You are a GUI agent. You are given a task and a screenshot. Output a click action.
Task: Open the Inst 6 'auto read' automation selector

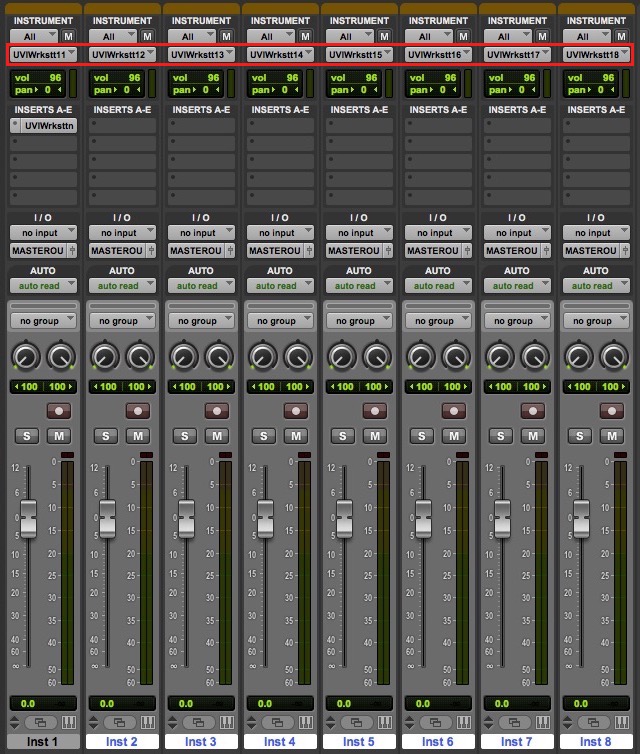[438, 286]
